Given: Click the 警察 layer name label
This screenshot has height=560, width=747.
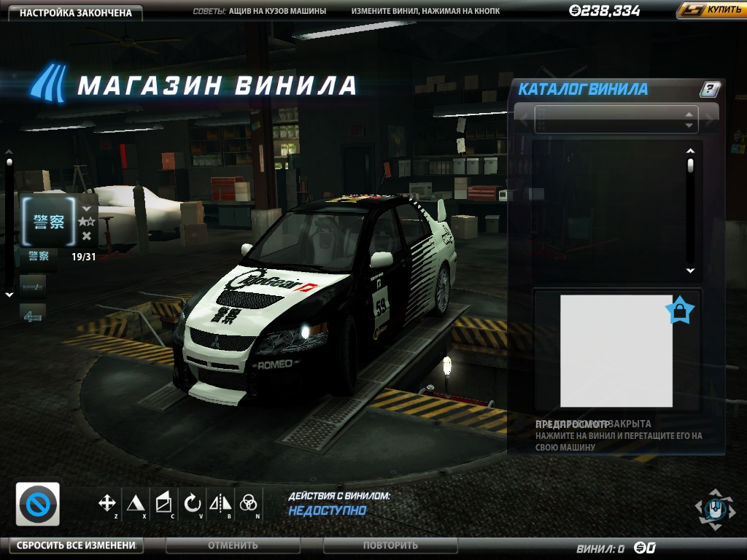Looking at the screenshot, I should coord(39,256).
